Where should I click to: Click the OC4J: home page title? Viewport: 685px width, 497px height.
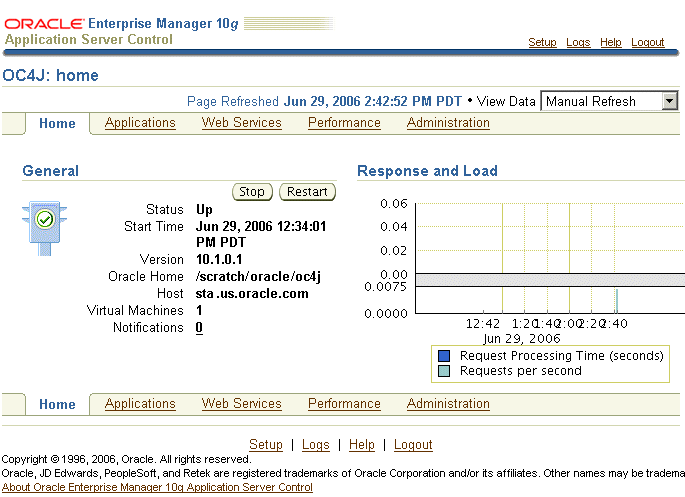51,76
